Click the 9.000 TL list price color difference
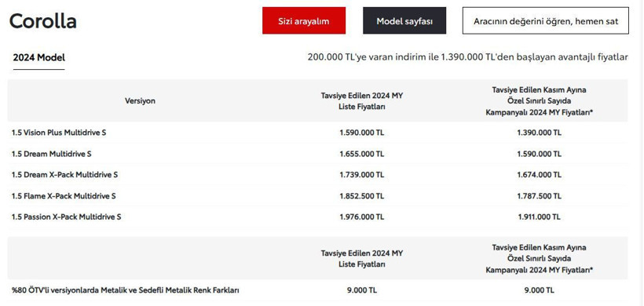The width and height of the screenshot is (644, 306). tap(362, 290)
